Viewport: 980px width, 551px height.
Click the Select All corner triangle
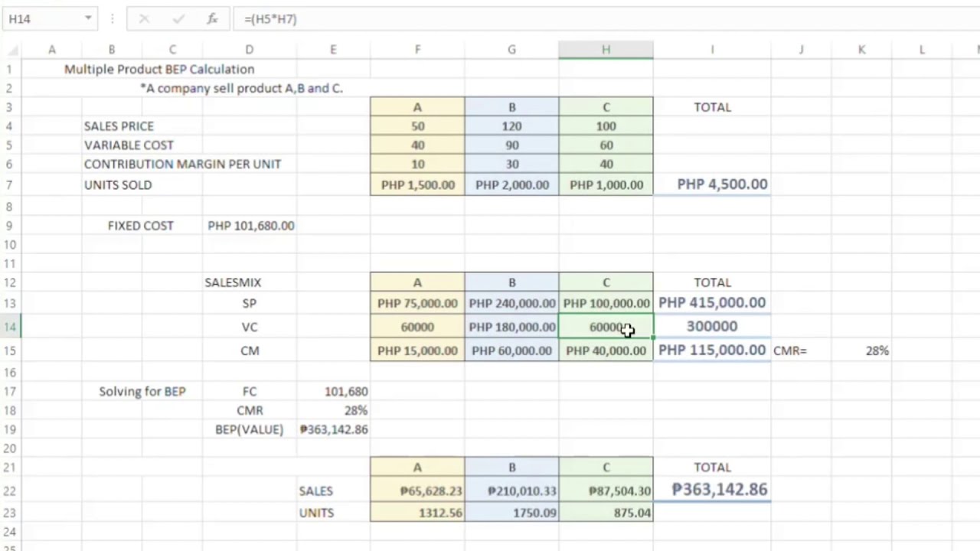pos(11,50)
